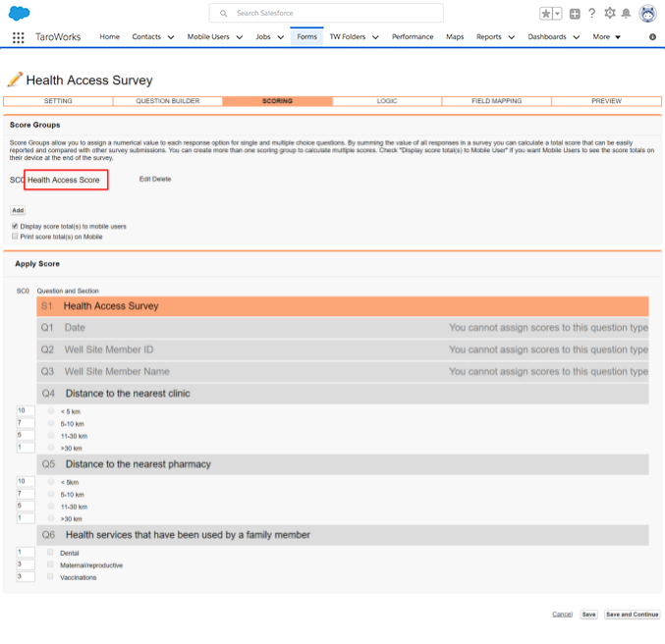This screenshot has height=644, width=665.
Task: Click the Salesforce cloud logo
Action: tap(19, 13)
